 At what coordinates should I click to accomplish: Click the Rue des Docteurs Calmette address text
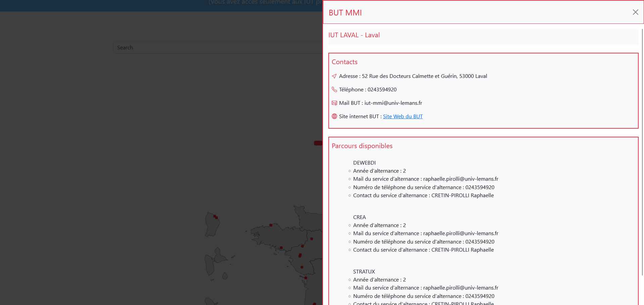click(x=424, y=76)
